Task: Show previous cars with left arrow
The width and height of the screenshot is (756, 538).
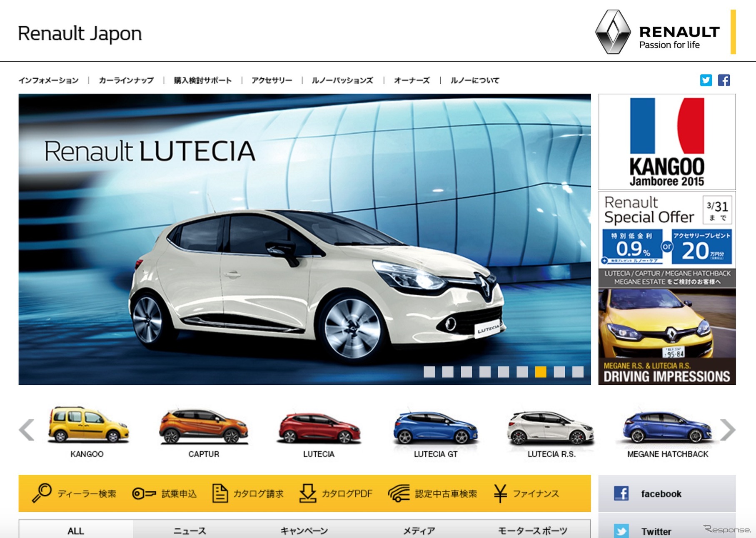Action: [27, 430]
